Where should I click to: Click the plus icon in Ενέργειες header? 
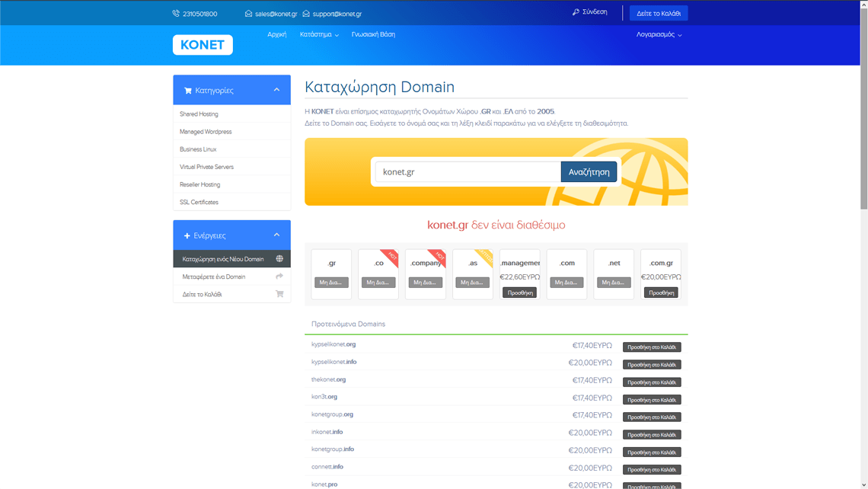[x=187, y=235]
